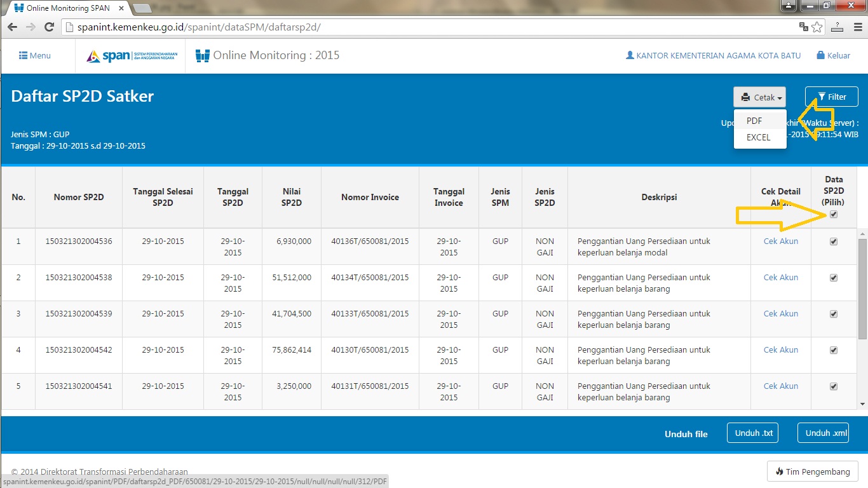
Task: Choose EXCEL from the Cetak dropdown
Action: [x=758, y=137]
